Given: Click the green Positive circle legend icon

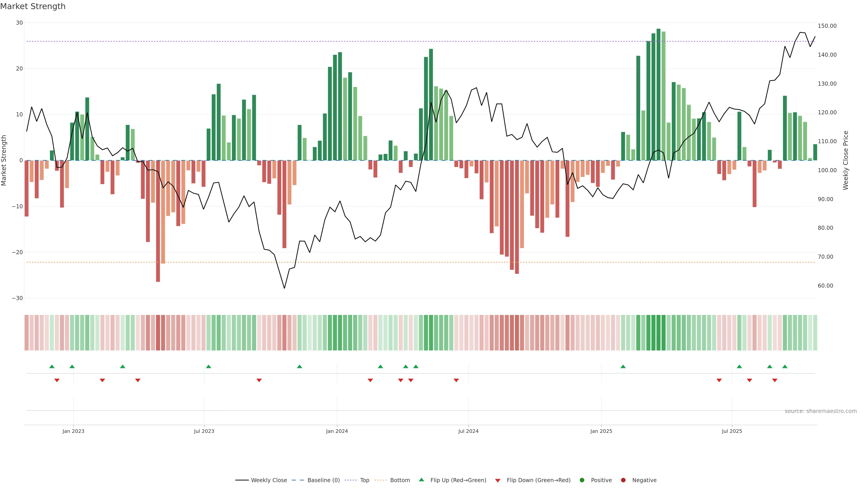Looking at the screenshot, I should (582, 480).
